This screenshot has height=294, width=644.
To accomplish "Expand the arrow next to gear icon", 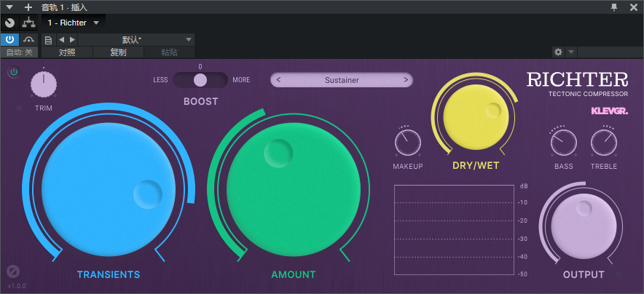I will (571, 52).
